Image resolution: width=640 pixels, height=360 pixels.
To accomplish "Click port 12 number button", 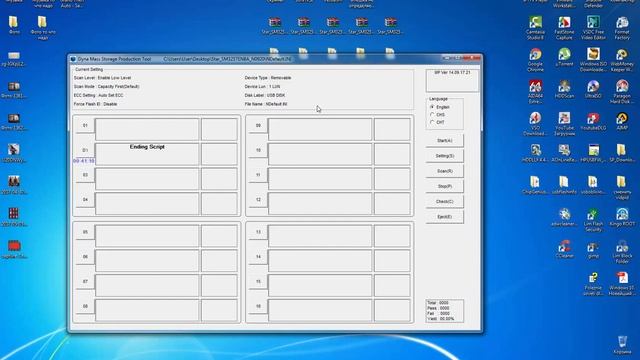I will point(258,200).
